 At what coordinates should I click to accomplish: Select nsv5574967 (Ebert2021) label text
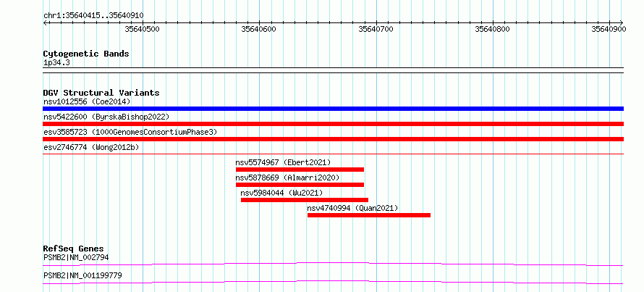(284, 162)
